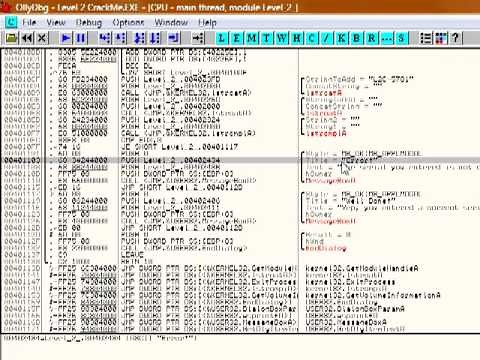The image size is (480, 360).
Task: Show Breakpoints with the B button
Action: [356, 38]
